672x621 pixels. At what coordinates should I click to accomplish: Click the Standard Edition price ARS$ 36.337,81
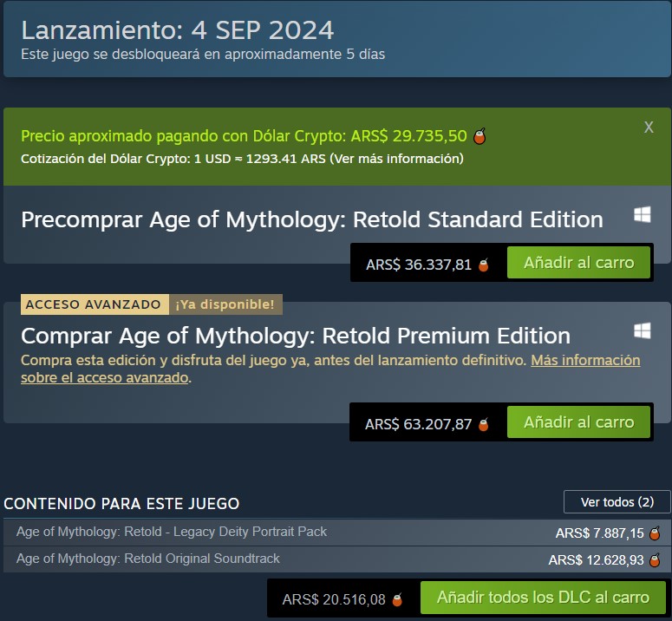point(419,265)
